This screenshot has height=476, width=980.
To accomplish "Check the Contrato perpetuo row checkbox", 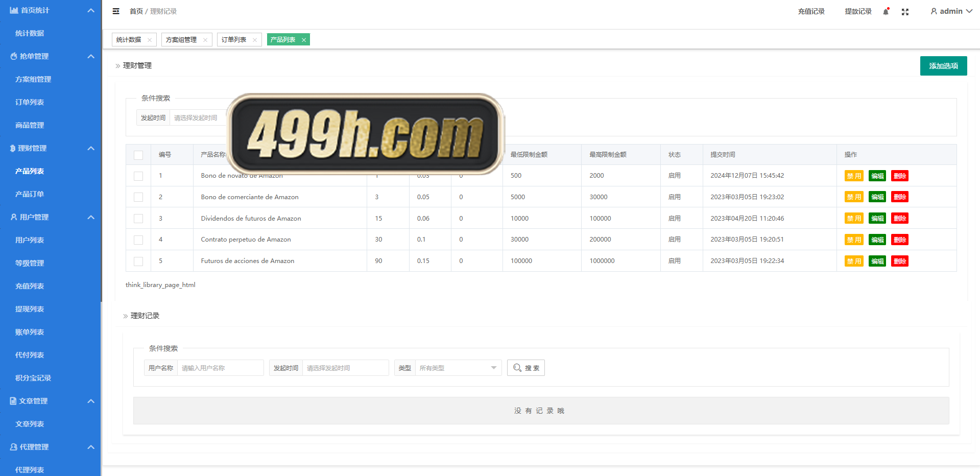I will [138, 240].
